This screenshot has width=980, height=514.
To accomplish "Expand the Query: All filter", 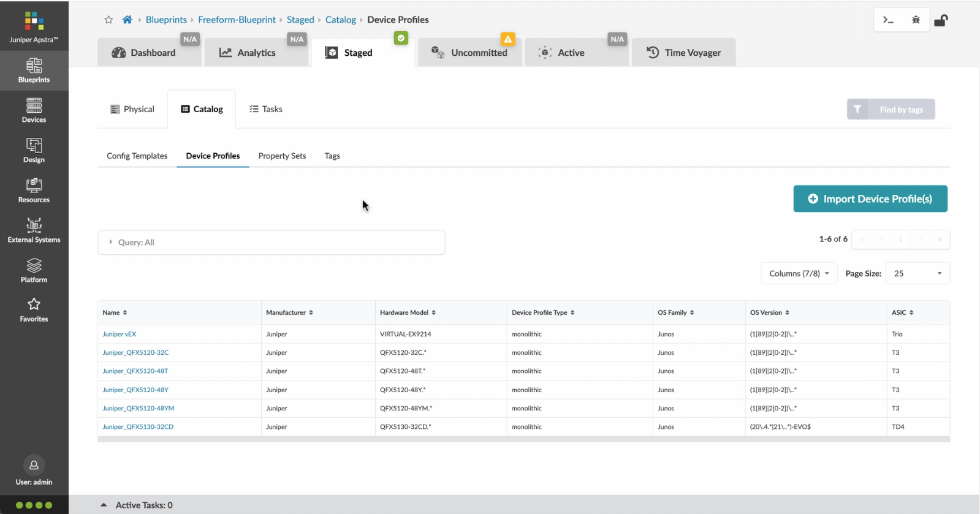I will (x=272, y=243).
